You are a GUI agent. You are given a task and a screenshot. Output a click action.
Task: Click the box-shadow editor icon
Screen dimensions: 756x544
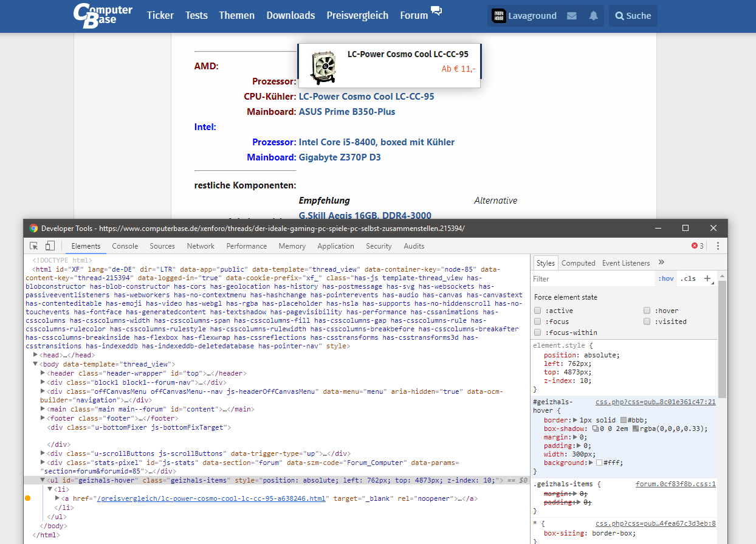click(595, 429)
